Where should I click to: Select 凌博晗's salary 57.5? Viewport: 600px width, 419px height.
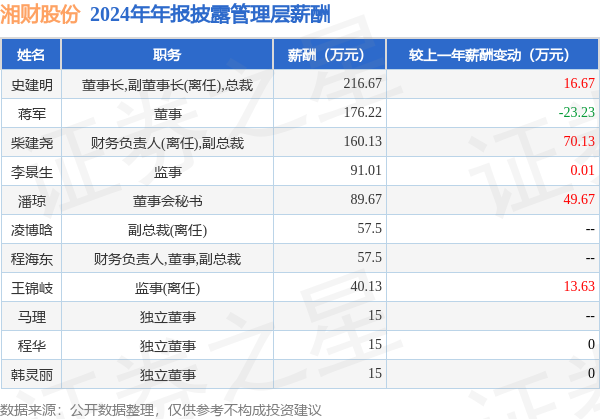pyautogui.click(x=369, y=228)
